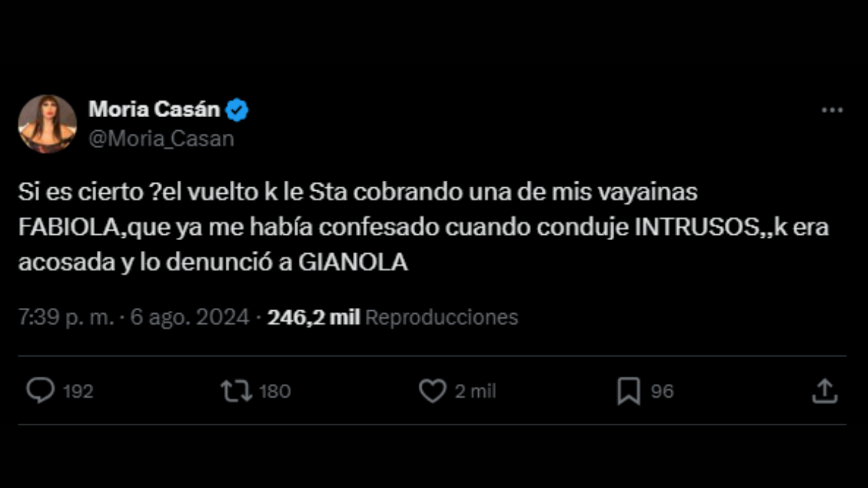Click the word GIANOLA in the tweet

[x=353, y=262]
